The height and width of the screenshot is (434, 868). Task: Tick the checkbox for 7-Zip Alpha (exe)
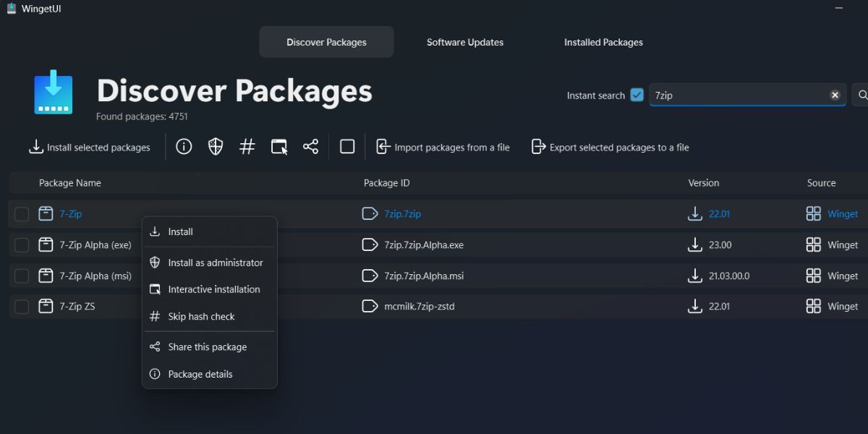22,245
